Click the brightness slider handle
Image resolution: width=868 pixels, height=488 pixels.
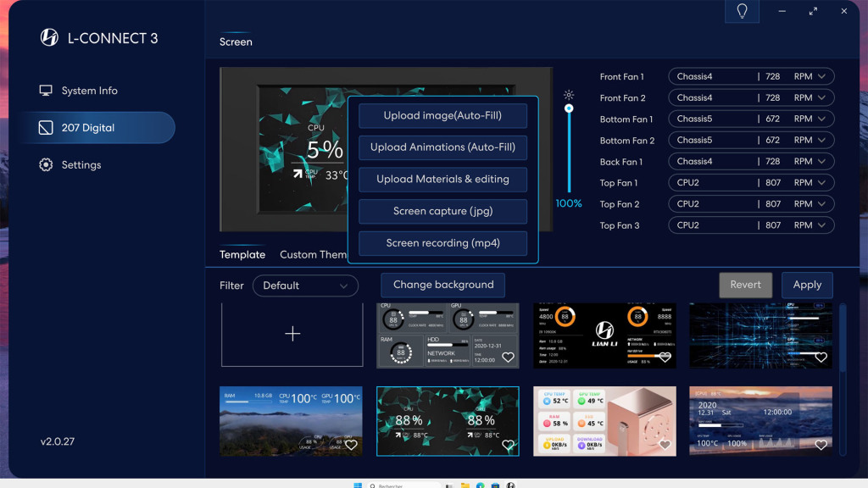tap(569, 108)
